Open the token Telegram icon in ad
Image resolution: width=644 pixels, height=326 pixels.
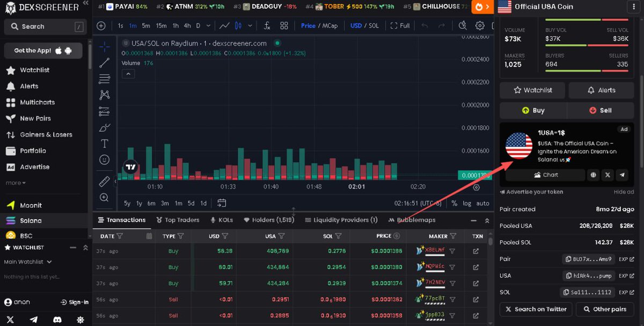(622, 175)
